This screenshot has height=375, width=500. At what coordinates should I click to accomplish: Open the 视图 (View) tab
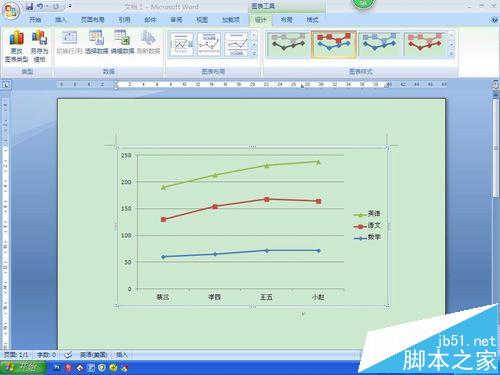(202, 20)
